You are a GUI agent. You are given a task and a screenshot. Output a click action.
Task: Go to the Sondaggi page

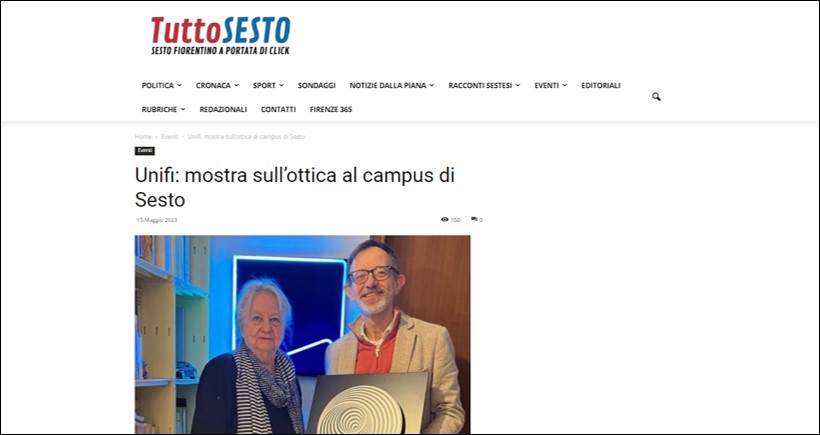(x=316, y=85)
